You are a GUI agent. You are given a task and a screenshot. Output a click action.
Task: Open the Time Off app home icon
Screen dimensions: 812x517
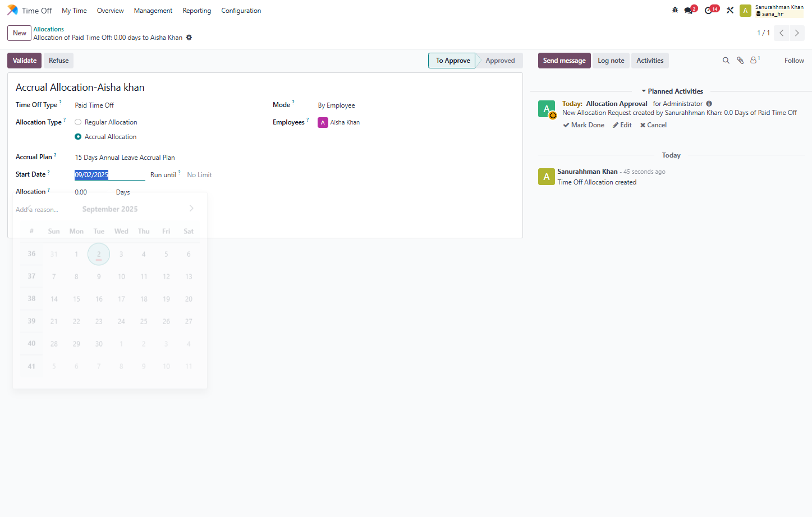click(12, 10)
